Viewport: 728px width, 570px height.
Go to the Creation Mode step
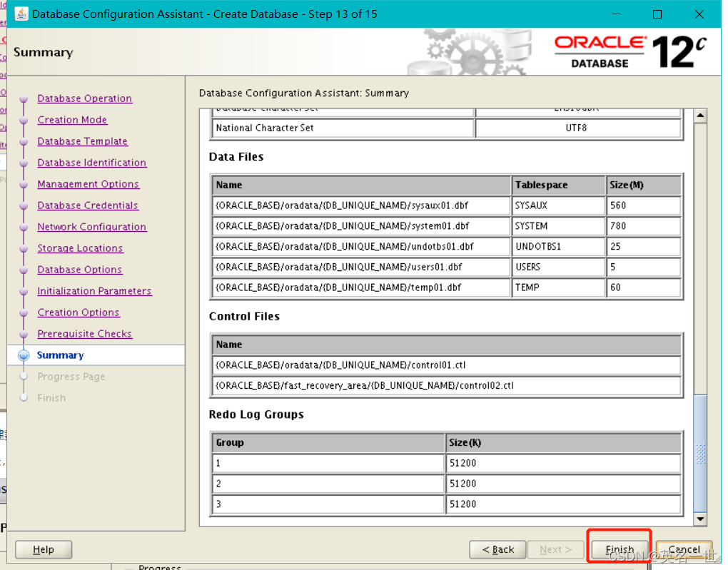72,120
